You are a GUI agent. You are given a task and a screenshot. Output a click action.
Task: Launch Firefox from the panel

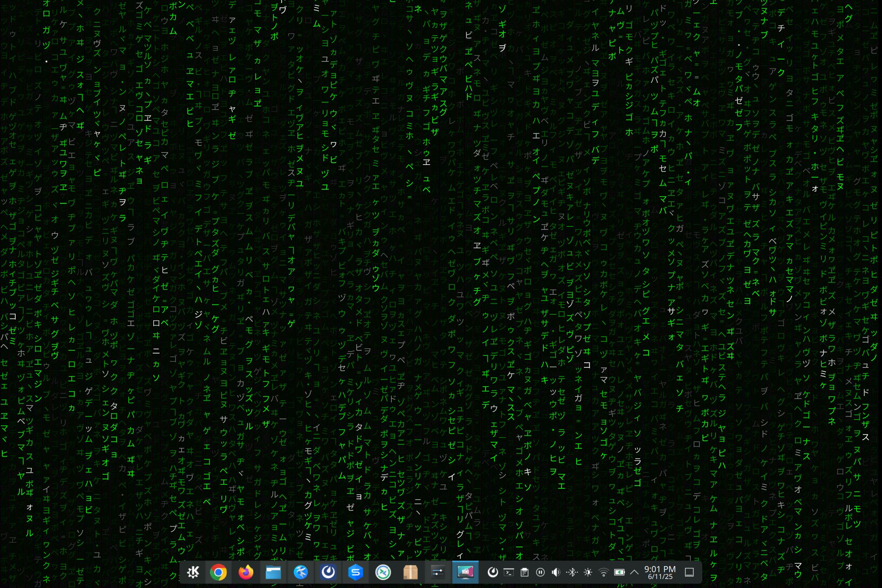tap(246, 572)
